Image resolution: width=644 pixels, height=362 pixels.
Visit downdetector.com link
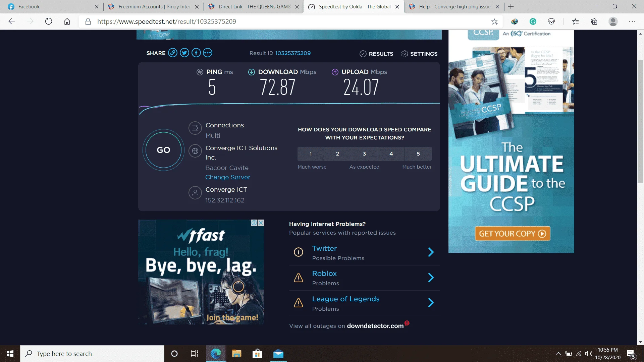[375, 326]
